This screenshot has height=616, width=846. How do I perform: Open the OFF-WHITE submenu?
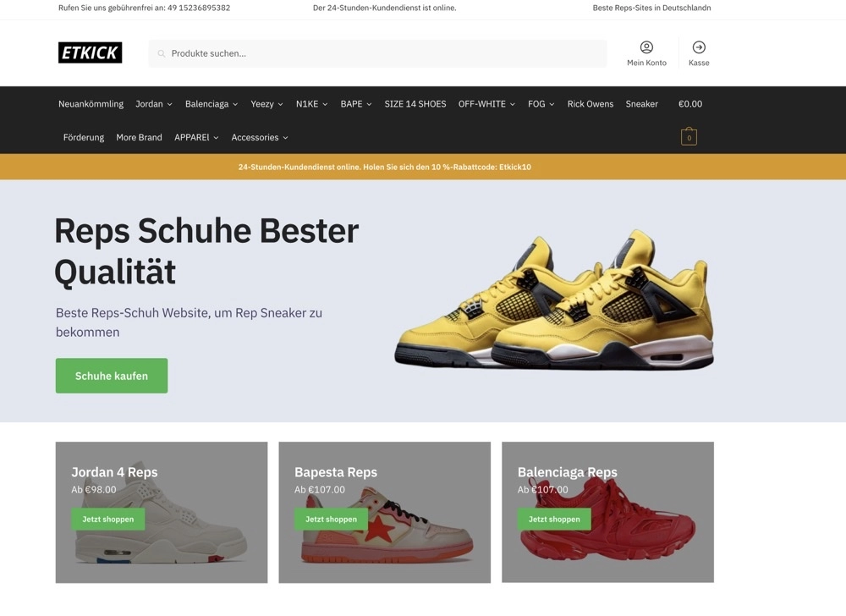(x=486, y=104)
